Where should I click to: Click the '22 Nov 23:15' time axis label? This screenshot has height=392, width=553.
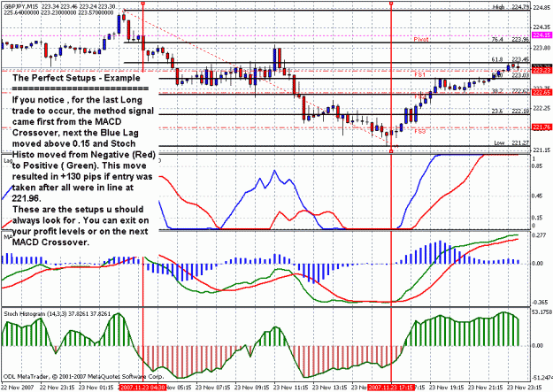[x=57, y=388]
